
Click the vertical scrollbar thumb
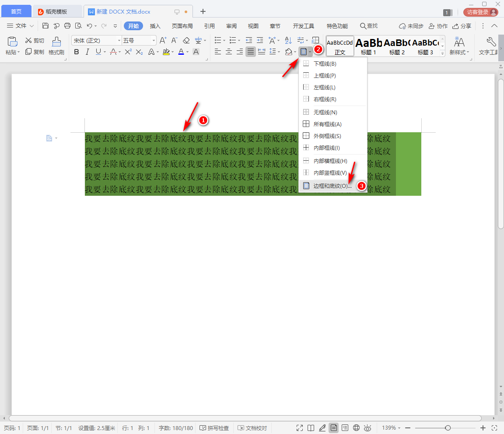501,153
